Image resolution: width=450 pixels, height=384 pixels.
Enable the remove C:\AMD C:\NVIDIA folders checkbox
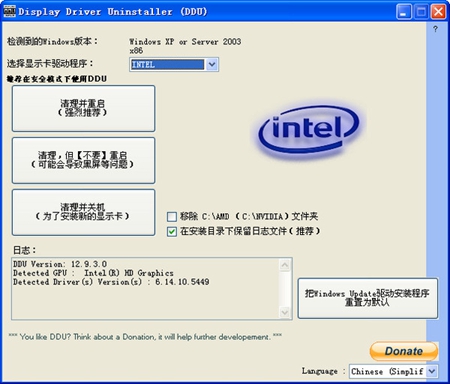click(x=172, y=217)
